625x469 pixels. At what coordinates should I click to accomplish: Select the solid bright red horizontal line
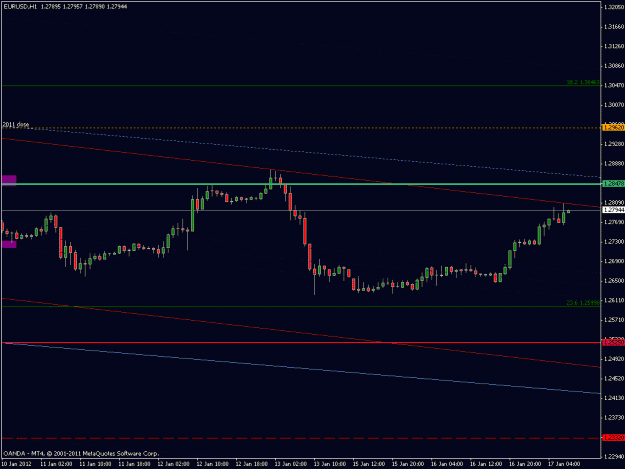301,342
